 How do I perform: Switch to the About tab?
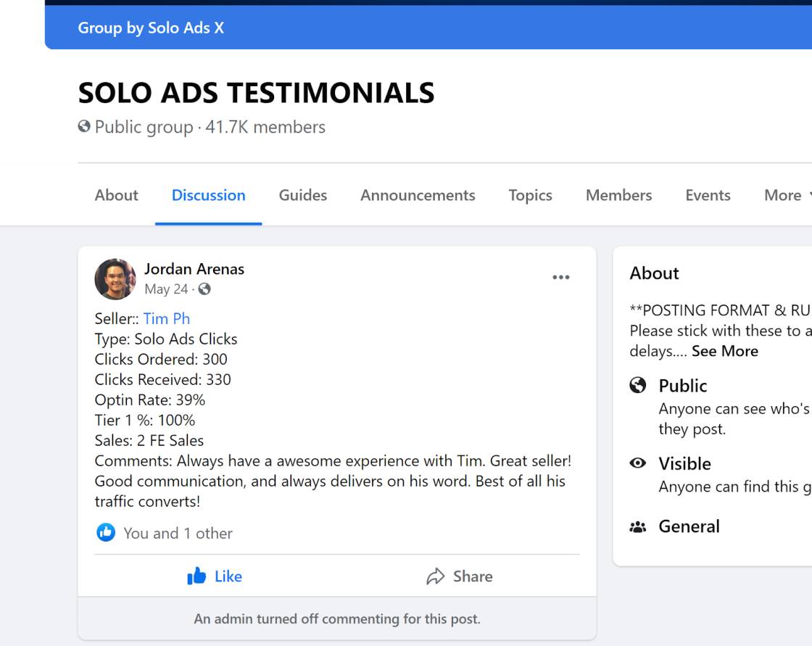click(x=117, y=195)
